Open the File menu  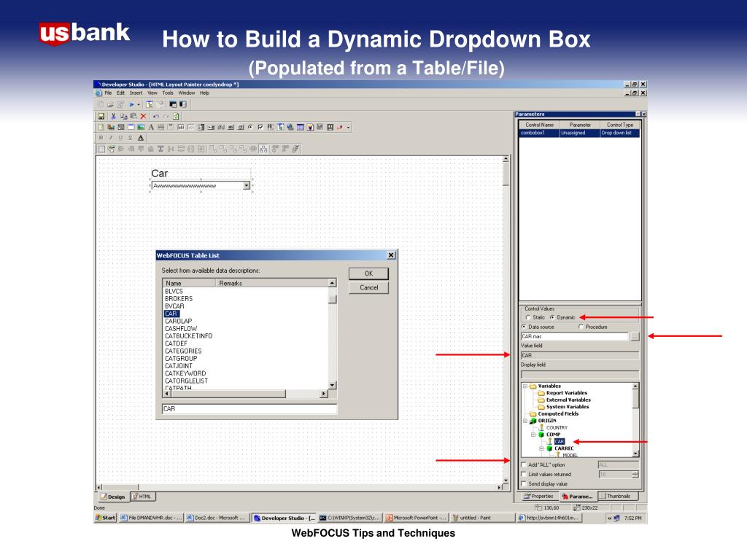point(108,93)
